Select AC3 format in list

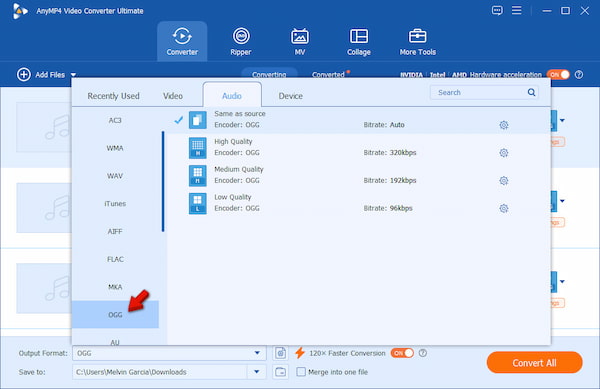tap(115, 120)
